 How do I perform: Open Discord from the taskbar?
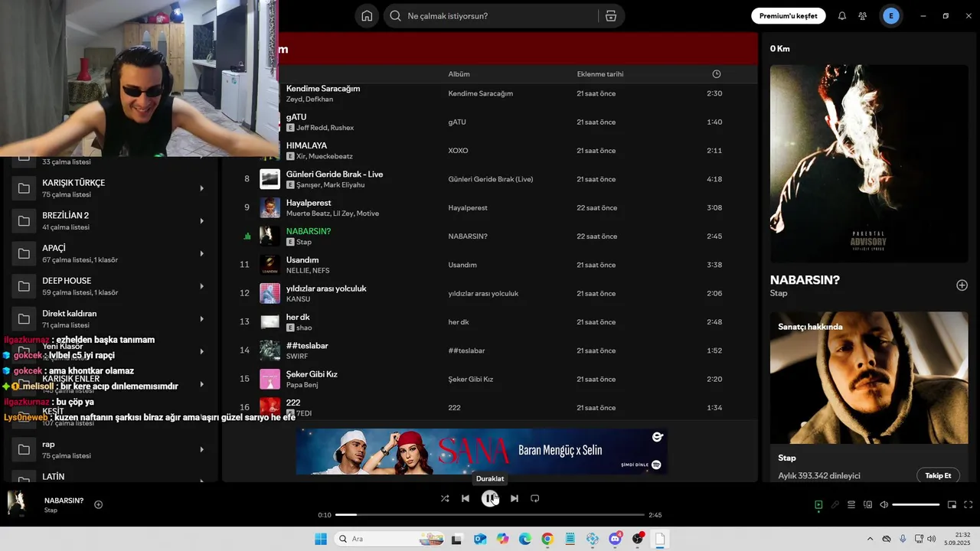click(x=616, y=539)
